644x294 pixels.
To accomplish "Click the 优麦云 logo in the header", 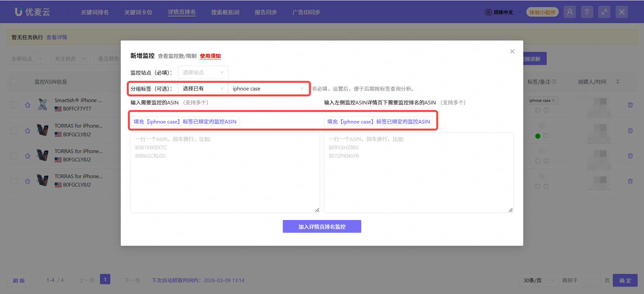I will [x=33, y=12].
